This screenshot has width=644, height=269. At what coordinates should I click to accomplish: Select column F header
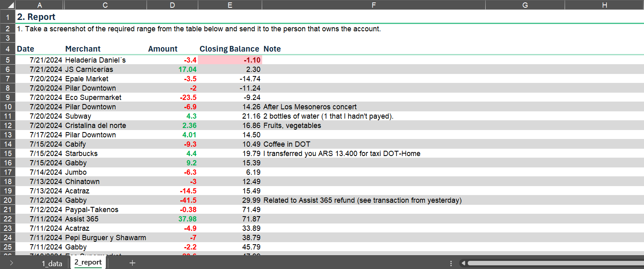click(x=374, y=5)
